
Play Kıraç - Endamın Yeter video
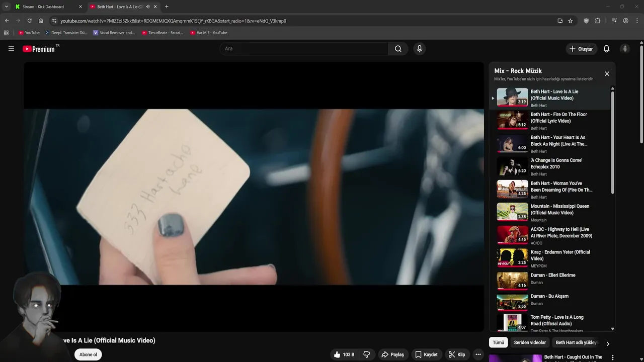(551, 259)
